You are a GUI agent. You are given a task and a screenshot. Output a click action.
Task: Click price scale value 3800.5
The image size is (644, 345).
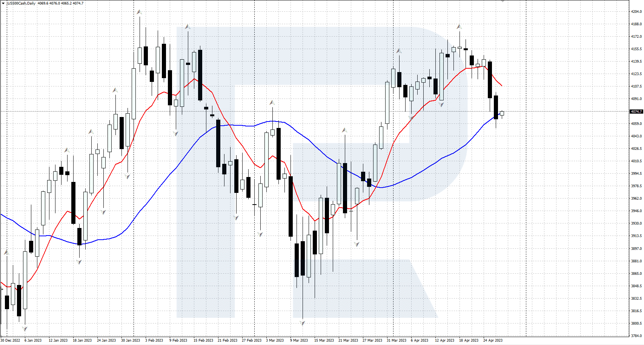[x=636, y=323]
